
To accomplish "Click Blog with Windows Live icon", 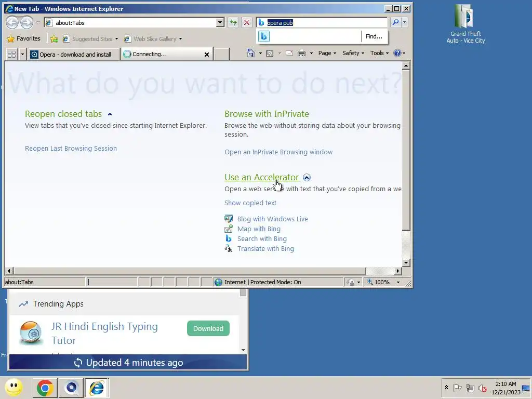I will coord(229,219).
